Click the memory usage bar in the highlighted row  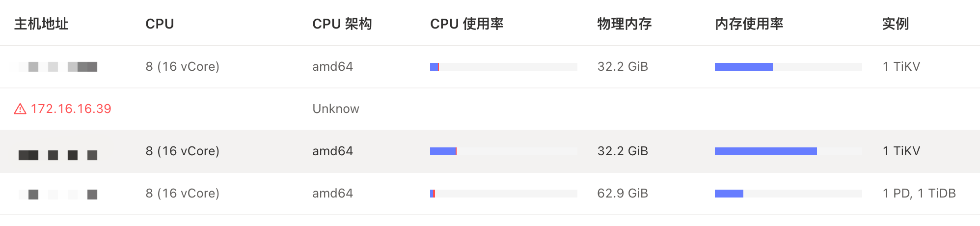788,151
